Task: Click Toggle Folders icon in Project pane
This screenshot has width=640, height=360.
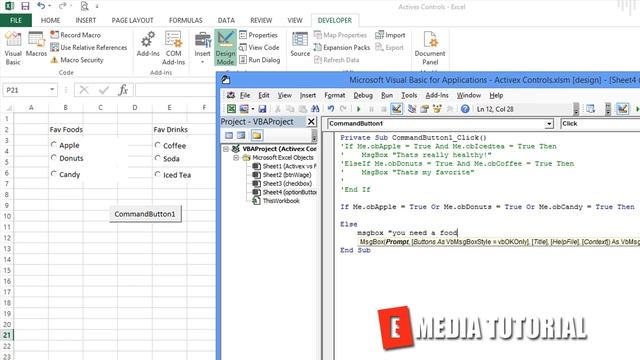Action: point(256,136)
